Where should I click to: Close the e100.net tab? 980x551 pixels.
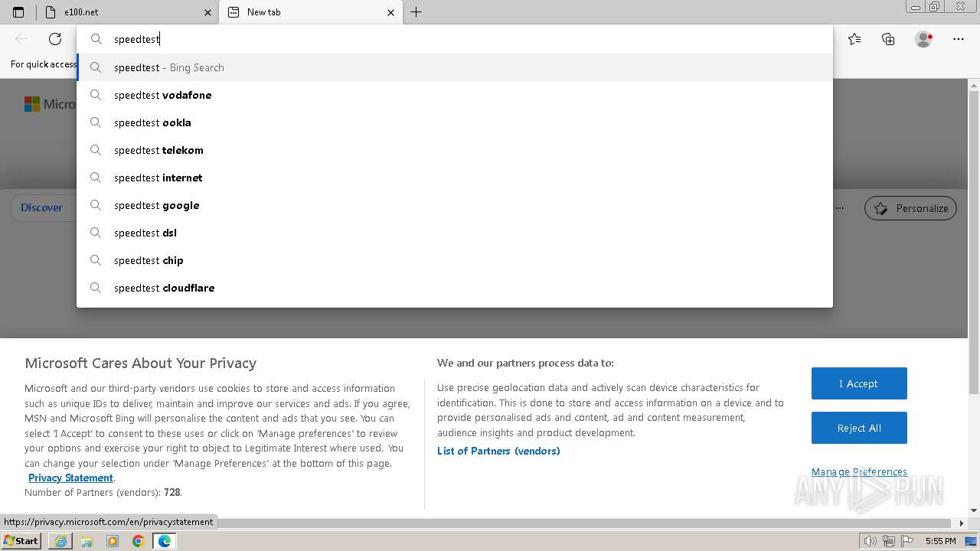208,12
